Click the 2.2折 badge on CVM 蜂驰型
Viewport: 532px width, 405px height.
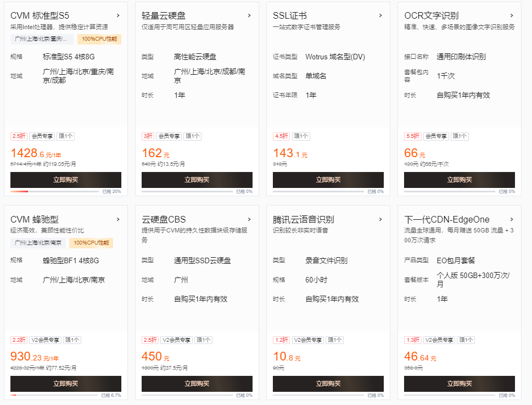click(19, 340)
